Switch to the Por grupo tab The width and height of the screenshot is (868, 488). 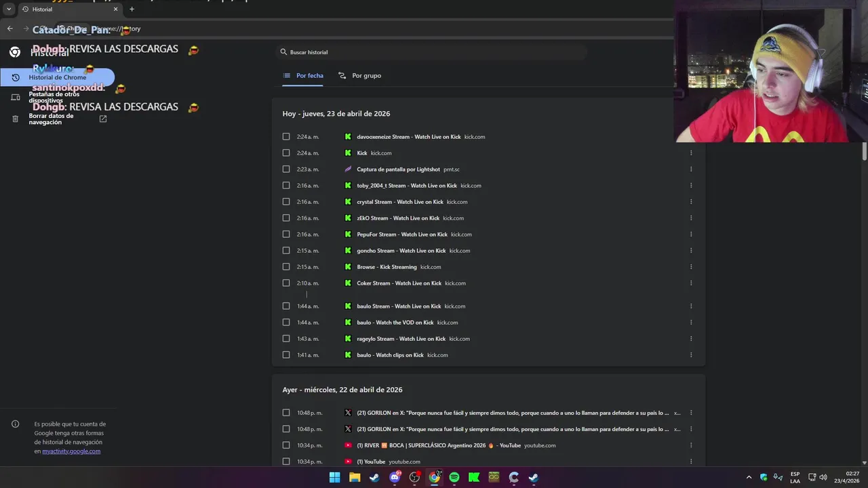click(360, 76)
